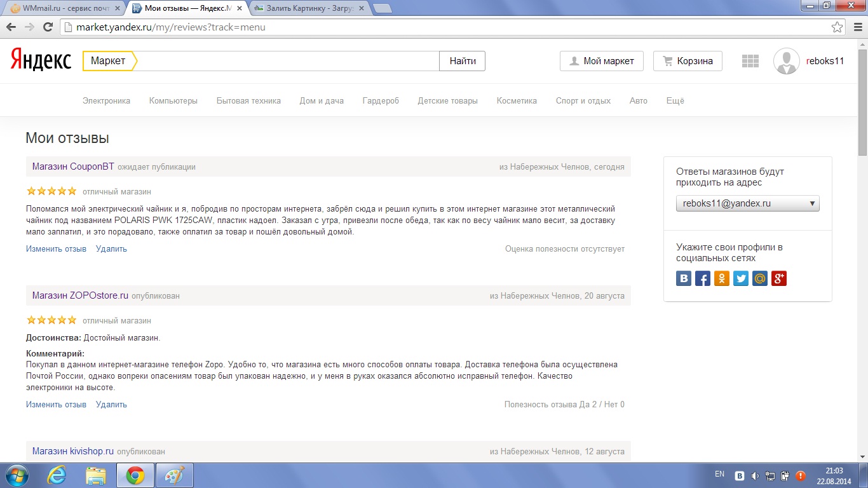Viewport: 868px width, 488px height.
Task: Click 'Оценка полезности отсутствует' text
Action: (x=565, y=248)
